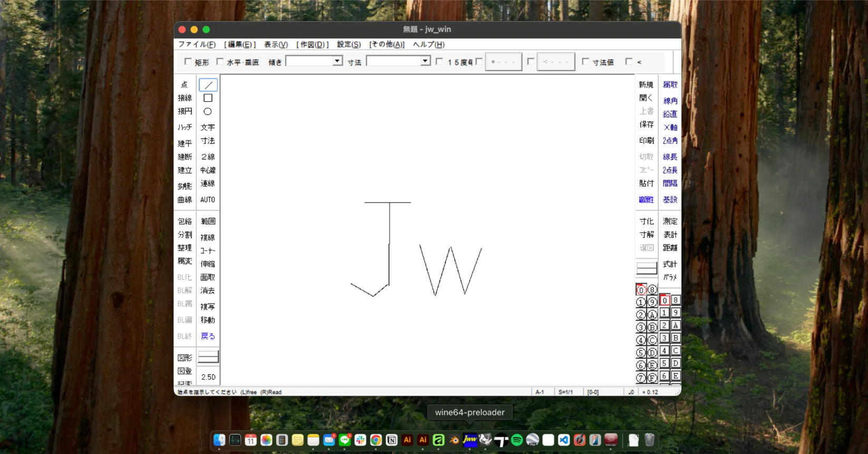Select square layer group B button

pos(676,338)
